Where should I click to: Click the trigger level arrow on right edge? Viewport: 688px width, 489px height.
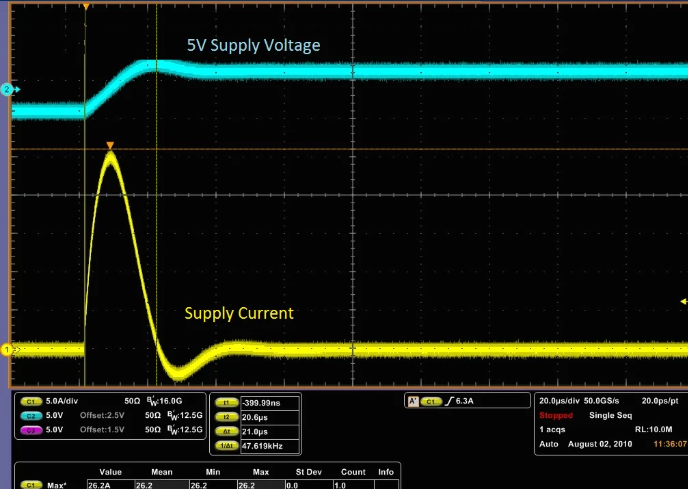click(x=683, y=300)
